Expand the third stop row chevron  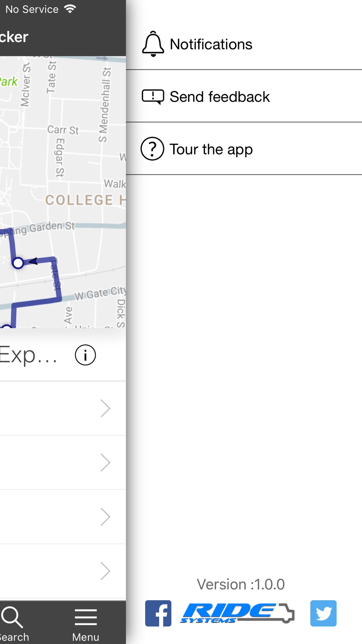pos(105,517)
